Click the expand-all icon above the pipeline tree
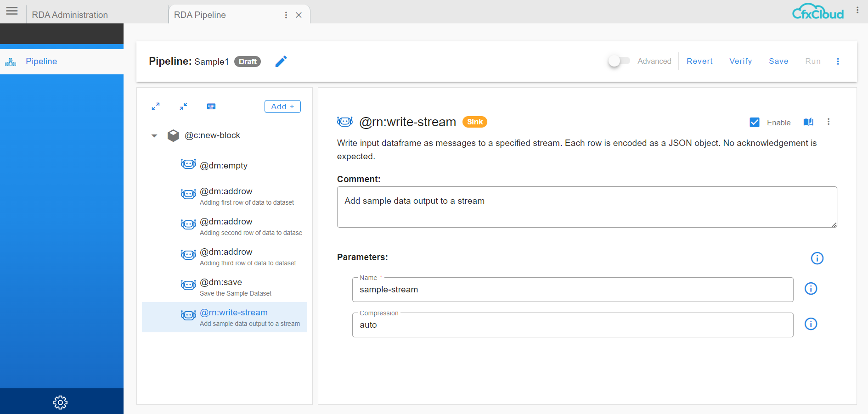This screenshot has height=414, width=868. tap(156, 106)
